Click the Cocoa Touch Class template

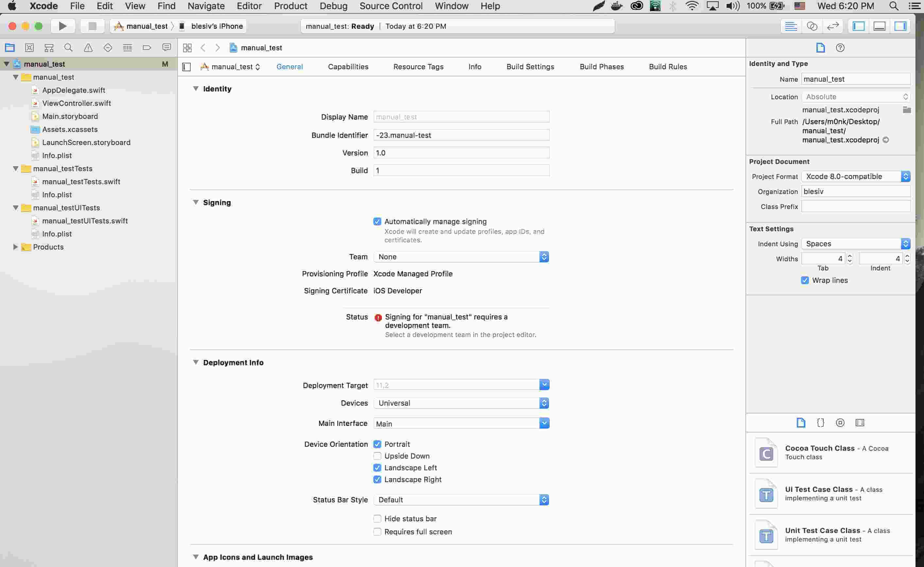point(830,452)
